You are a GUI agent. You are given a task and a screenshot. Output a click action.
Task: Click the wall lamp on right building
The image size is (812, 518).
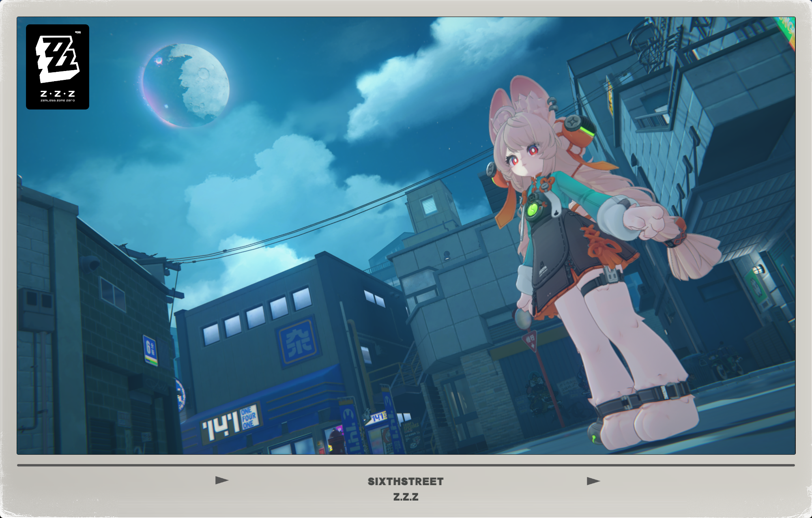coord(758,269)
